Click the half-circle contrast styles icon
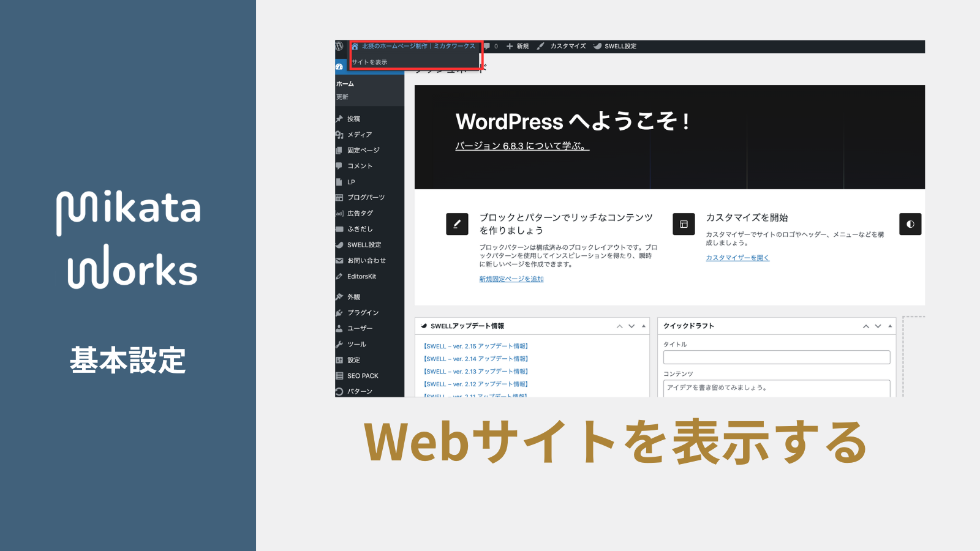The image size is (980, 551). 910,224
